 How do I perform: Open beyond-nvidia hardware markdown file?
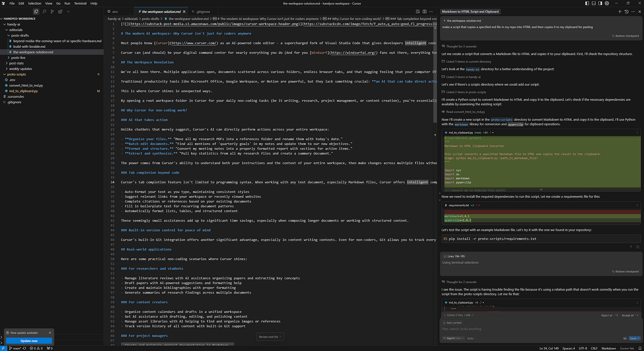(x=57, y=41)
